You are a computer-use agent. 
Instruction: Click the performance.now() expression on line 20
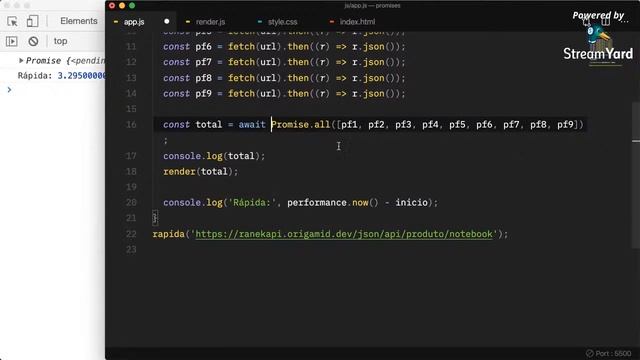coord(333,202)
